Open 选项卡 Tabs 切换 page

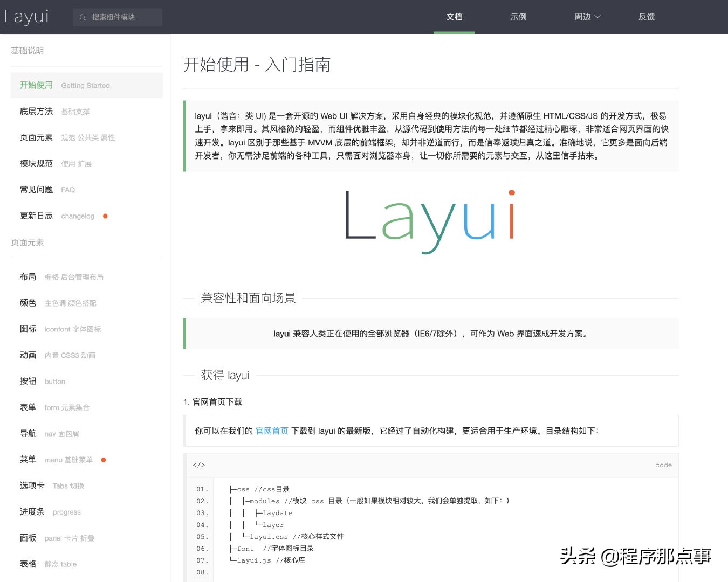86,486
